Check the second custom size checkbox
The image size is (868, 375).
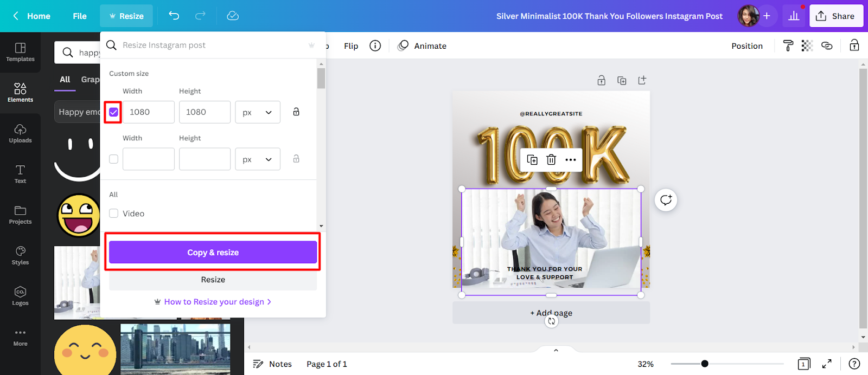click(113, 159)
